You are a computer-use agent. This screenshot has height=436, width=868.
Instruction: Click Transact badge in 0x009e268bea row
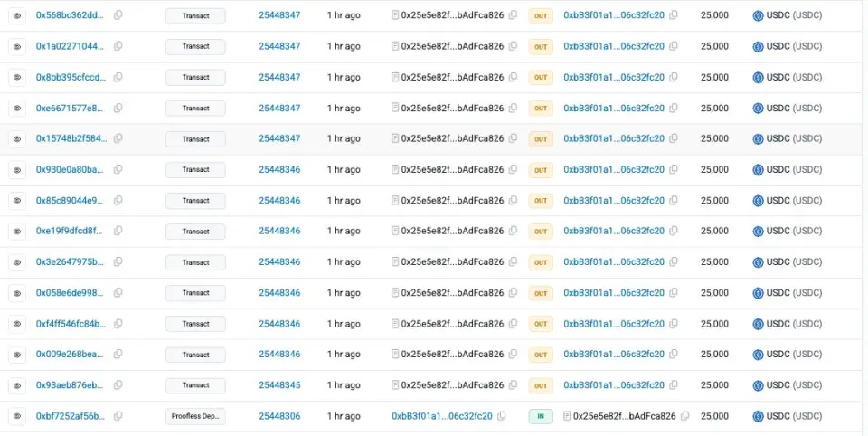pyautogui.click(x=195, y=355)
